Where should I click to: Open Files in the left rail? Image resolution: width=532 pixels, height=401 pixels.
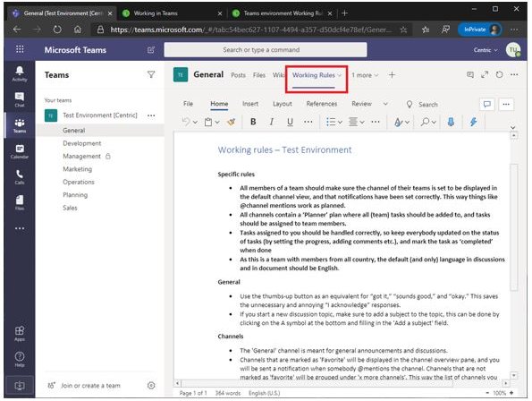[x=20, y=202]
